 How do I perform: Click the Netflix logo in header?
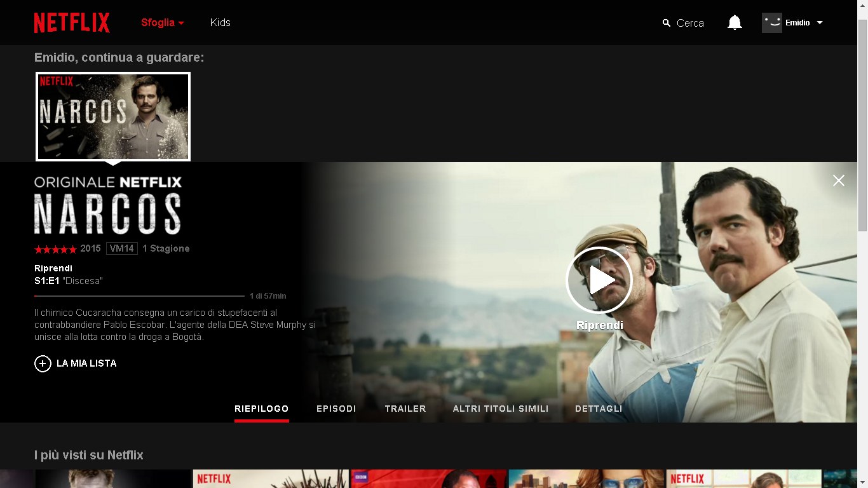(x=72, y=22)
